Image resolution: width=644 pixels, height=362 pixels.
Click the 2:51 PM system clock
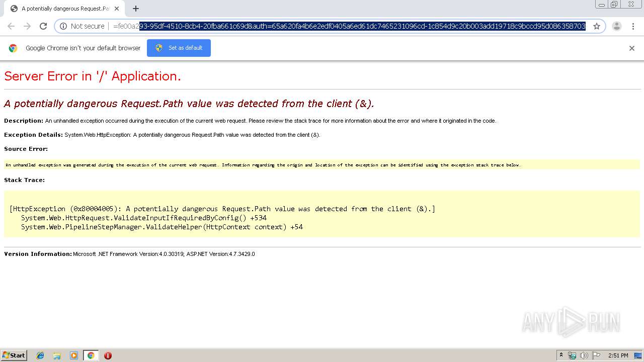click(618, 355)
